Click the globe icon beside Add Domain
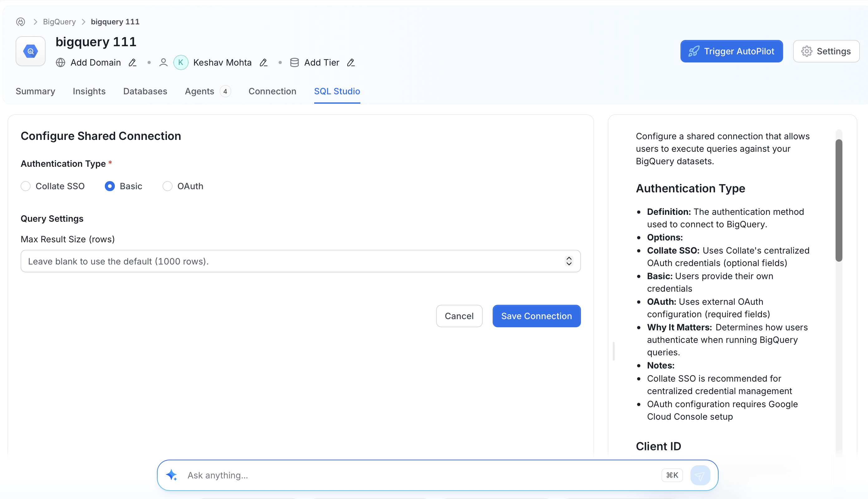The width and height of the screenshot is (868, 499). pyautogui.click(x=61, y=63)
